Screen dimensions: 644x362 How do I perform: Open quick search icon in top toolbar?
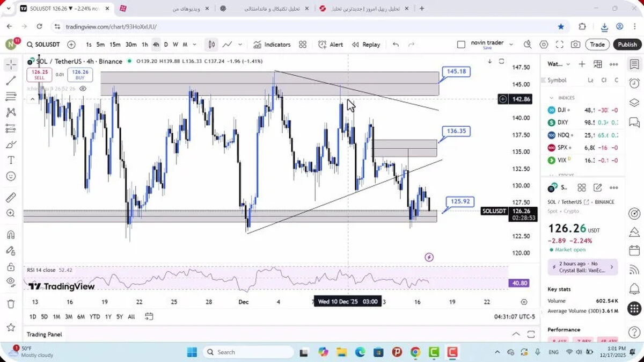528,45
